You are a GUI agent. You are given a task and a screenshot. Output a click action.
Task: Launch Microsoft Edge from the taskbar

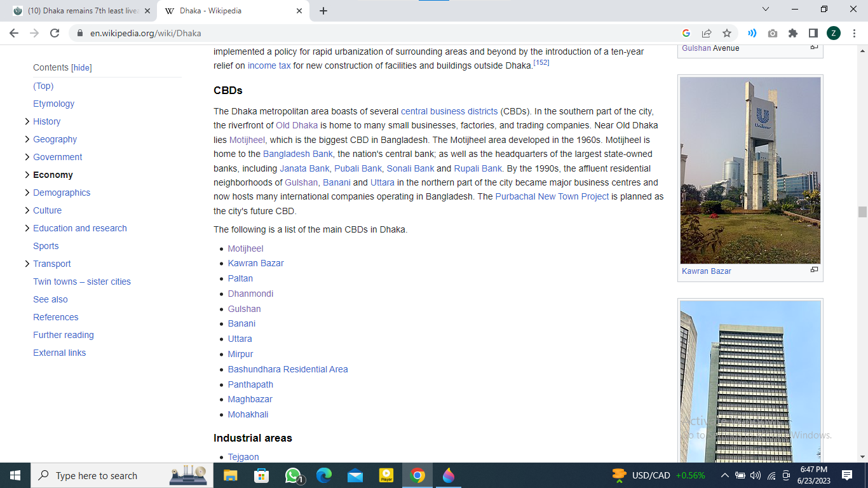[x=324, y=475]
